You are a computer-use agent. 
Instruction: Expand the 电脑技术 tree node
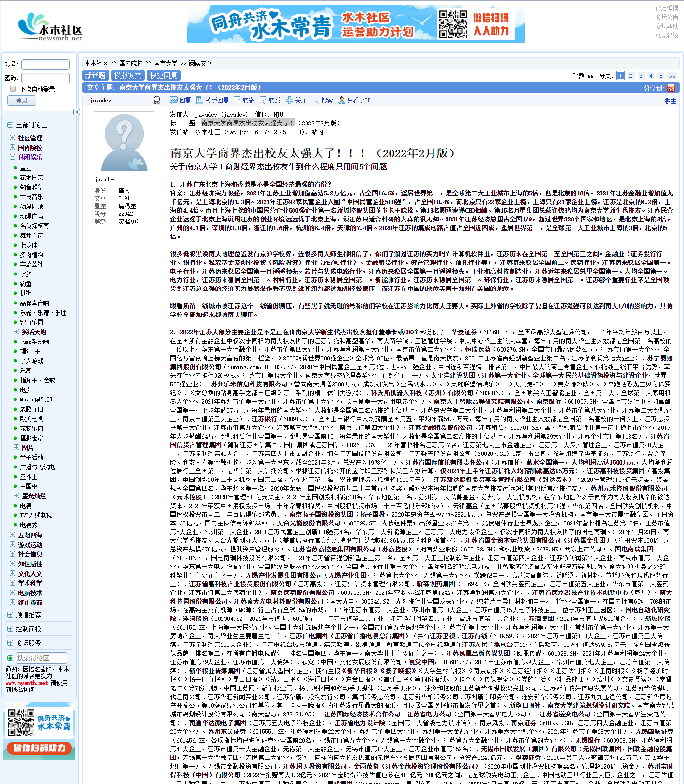[13, 592]
